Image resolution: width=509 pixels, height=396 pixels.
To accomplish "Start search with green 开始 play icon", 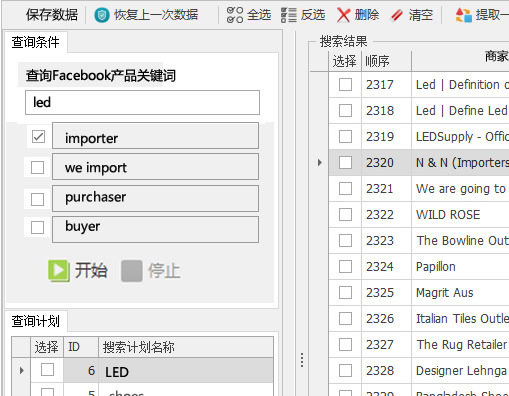I will tap(59, 270).
